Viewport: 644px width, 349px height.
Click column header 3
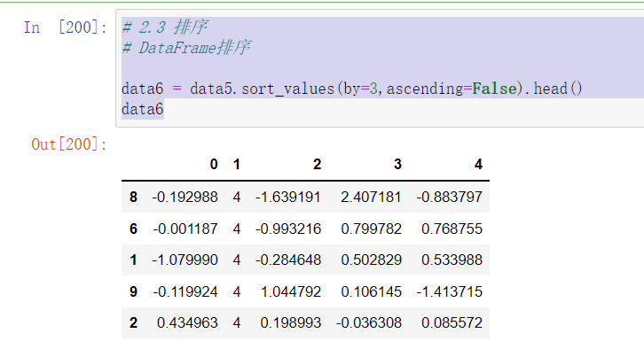pos(397,164)
